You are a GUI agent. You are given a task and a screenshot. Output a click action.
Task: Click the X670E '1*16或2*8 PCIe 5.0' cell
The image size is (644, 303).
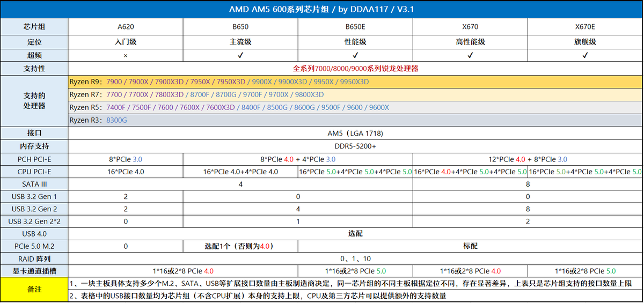pos(585,271)
